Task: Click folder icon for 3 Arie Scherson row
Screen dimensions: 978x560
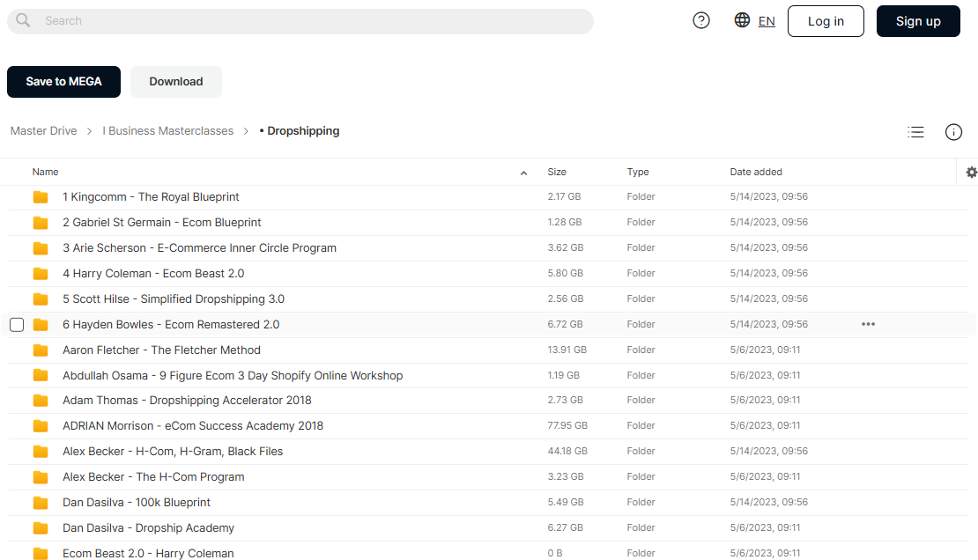Action: click(41, 248)
